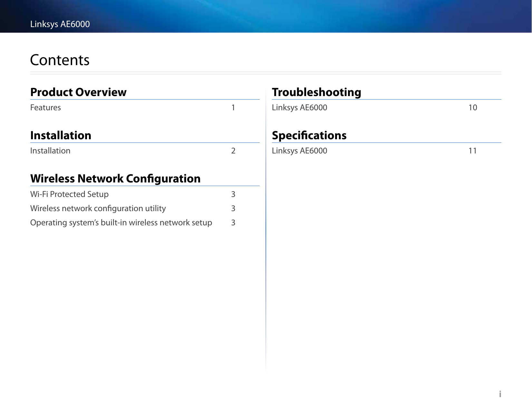The image size is (532, 411).
Task: Select the Product Overview heading
Action: point(78,92)
